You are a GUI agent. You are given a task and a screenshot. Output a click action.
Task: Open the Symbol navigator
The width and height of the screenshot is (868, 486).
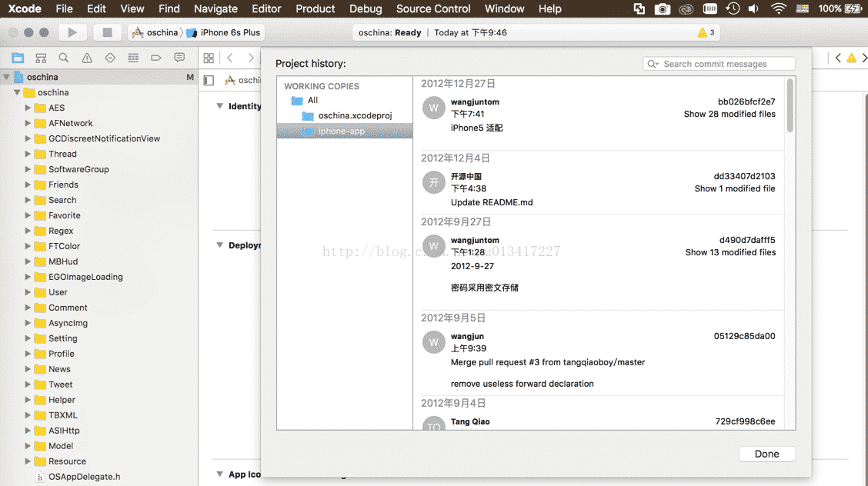point(41,58)
